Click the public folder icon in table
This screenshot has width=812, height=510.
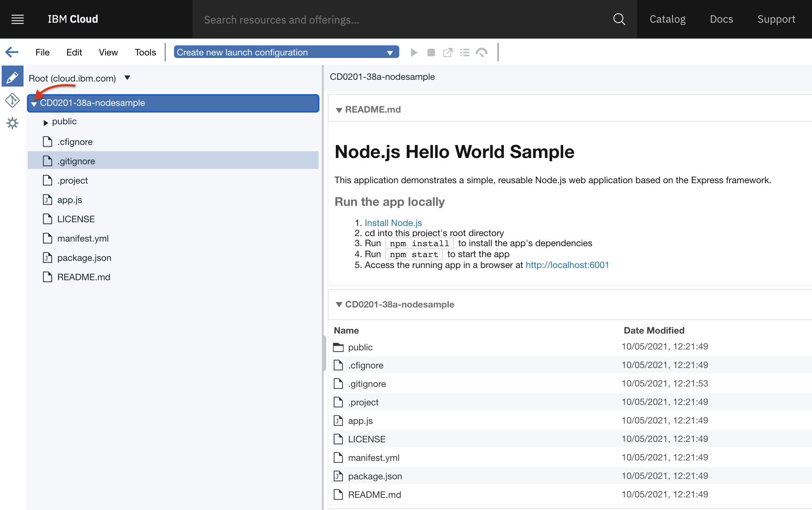[x=338, y=347]
